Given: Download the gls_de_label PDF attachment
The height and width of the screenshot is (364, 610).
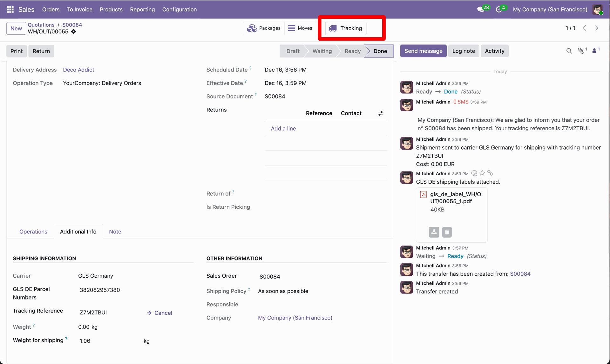Looking at the screenshot, I should (x=434, y=232).
